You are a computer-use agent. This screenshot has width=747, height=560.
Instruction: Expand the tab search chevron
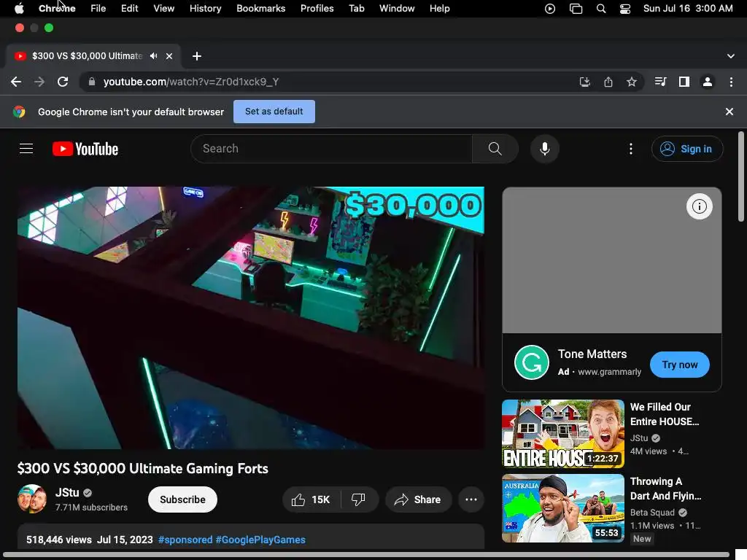731,56
